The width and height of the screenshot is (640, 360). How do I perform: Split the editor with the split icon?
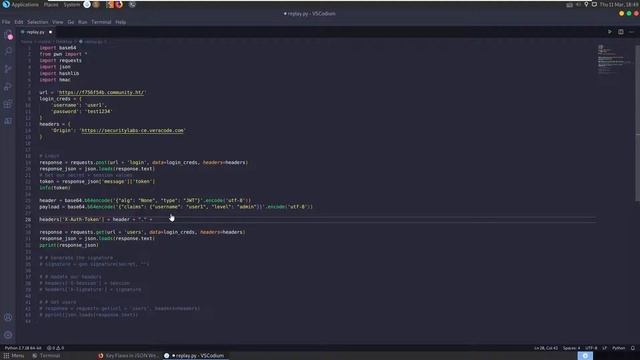click(621, 32)
